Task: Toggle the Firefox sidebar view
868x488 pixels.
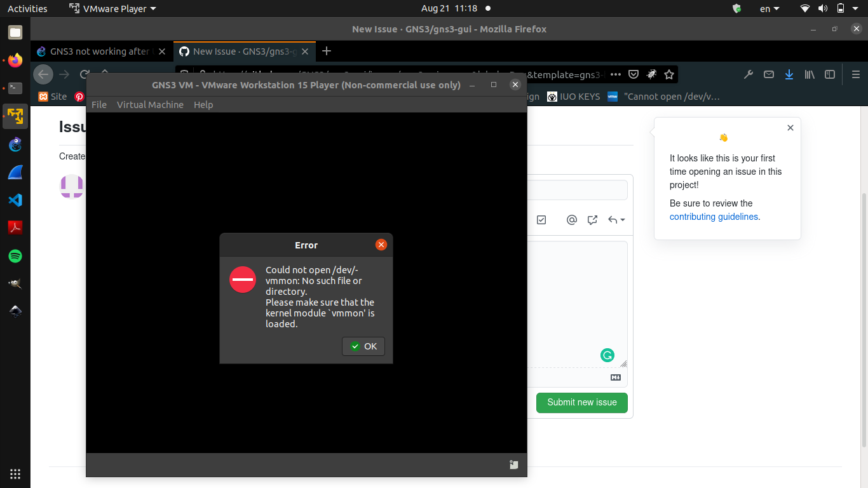Action: tap(829, 74)
